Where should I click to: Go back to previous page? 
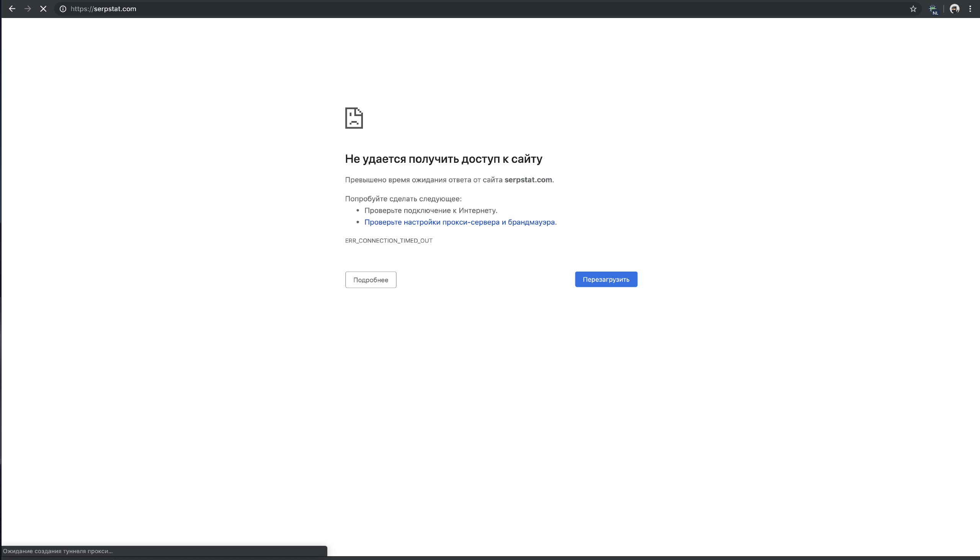coord(12,9)
